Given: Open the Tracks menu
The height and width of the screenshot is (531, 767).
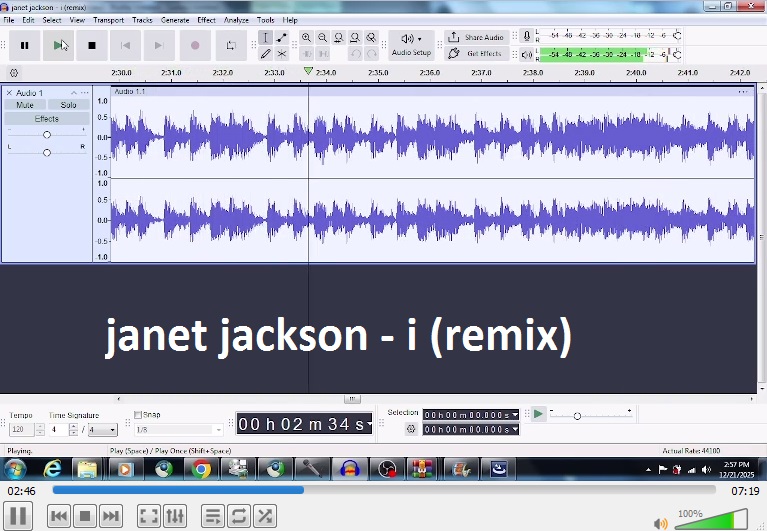Looking at the screenshot, I should point(142,20).
